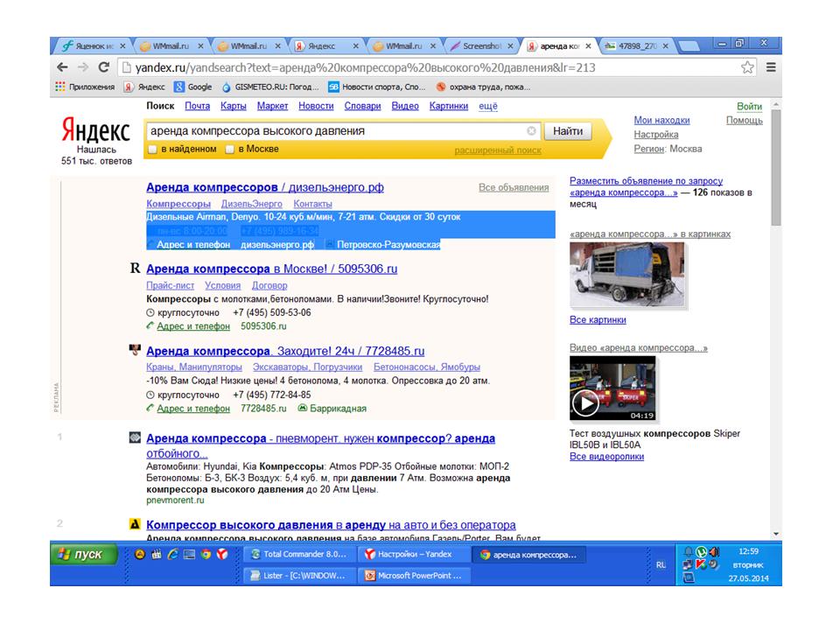Open Картинки in the Yandex services menu

(x=448, y=106)
